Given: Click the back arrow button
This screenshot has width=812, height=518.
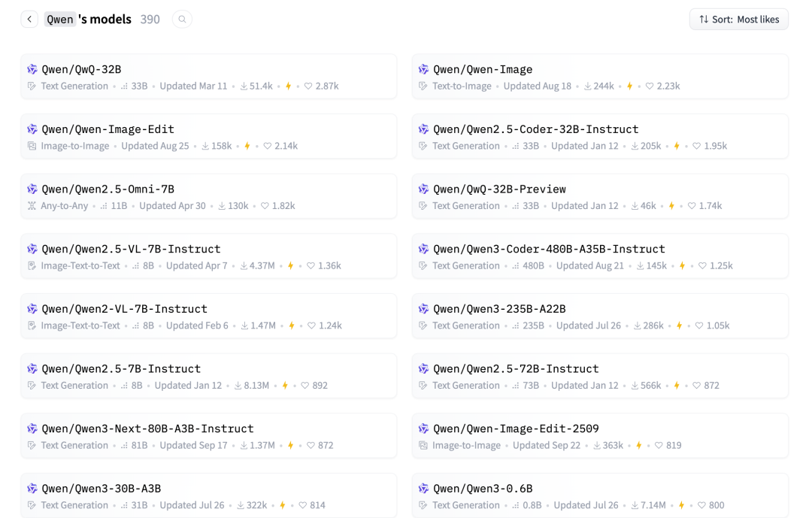Looking at the screenshot, I should pyautogui.click(x=29, y=19).
